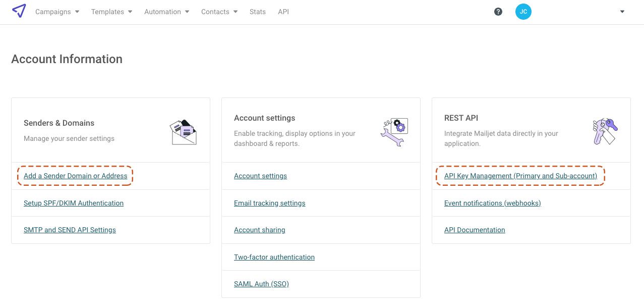Click the JC profile avatar
Screen dimensions: 644x307
pyautogui.click(x=523, y=11)
